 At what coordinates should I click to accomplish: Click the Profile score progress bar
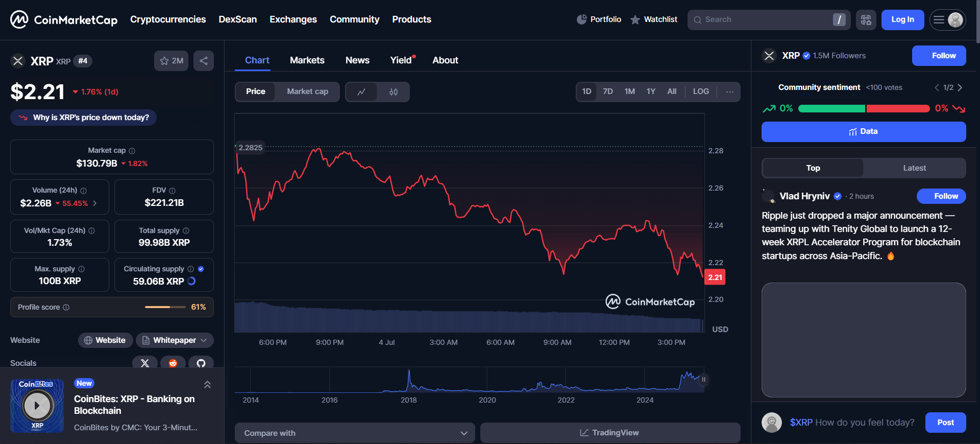coord(165,307)
